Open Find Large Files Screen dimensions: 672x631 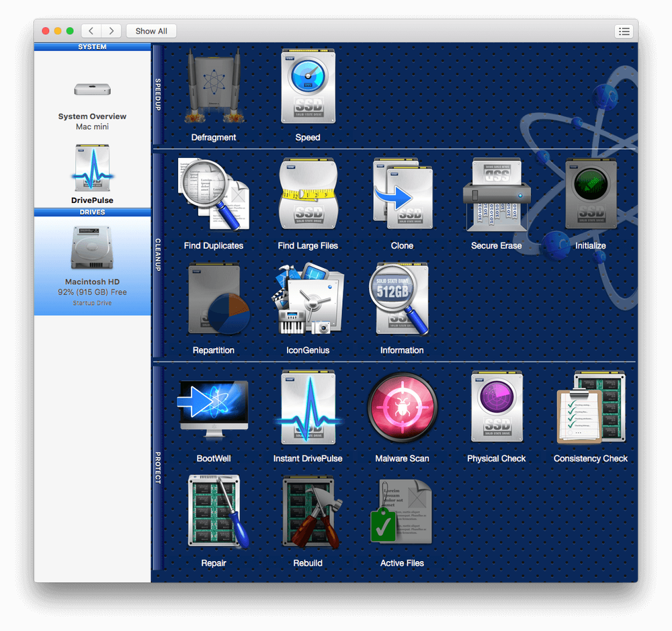pos(307,193)
